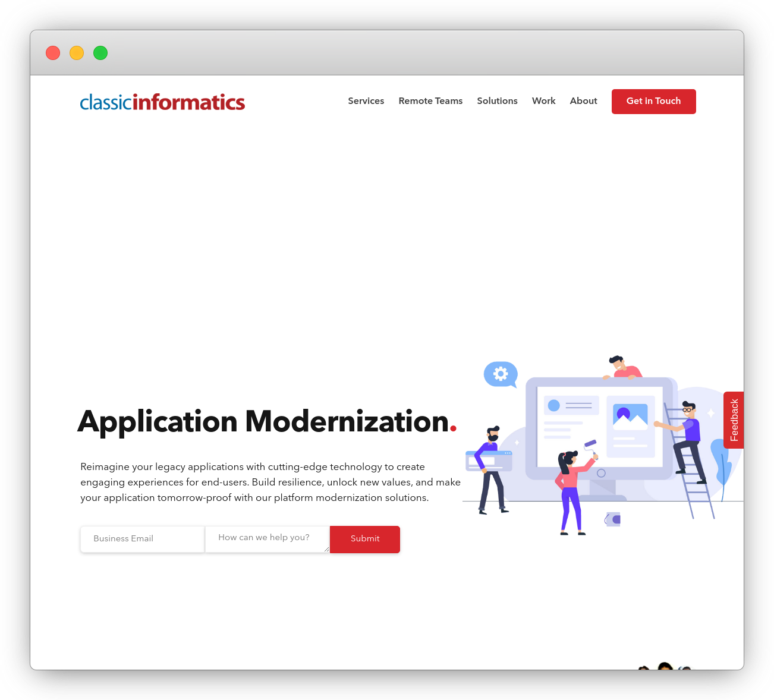Click the Get in Touch button
Viewport: 774px width, 700px height.
653,102
